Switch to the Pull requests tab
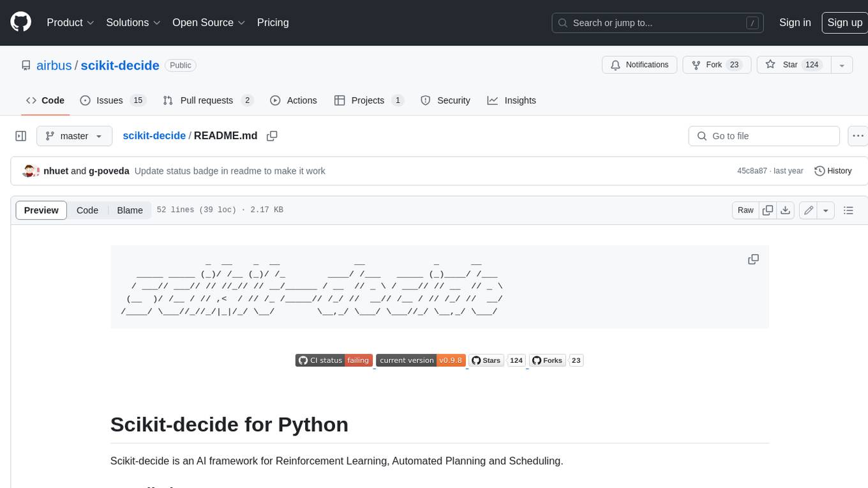This screenshot has height=488, width=868. point(208,100)
